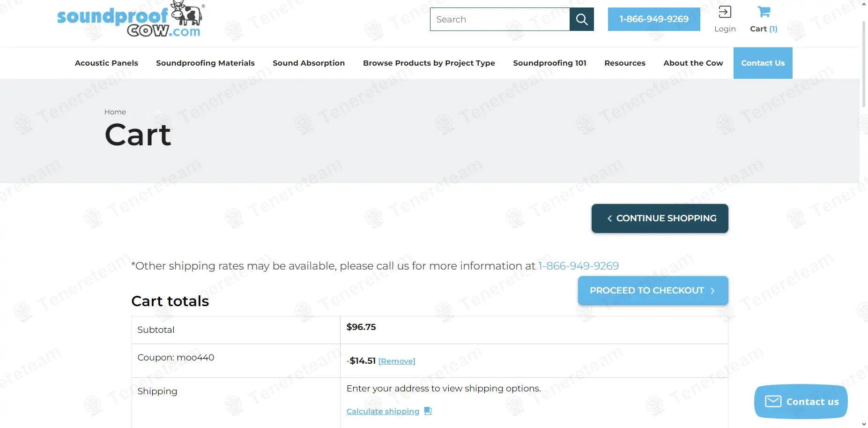Image resolution: width=868 pixels, height=428 pixels.
Task: Call the 1-866-949-9269 header button
Action: 654,19
